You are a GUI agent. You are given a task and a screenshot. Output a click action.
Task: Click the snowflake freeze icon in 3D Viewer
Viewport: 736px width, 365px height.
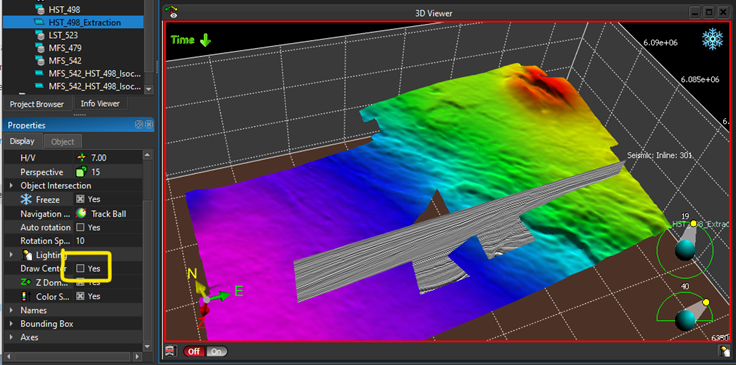[713, 39]
